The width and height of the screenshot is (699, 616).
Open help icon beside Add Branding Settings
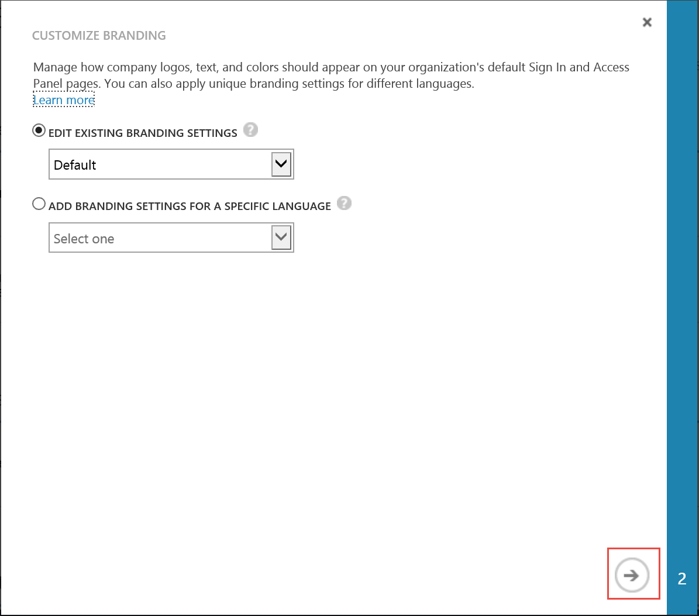coord(345,204)
